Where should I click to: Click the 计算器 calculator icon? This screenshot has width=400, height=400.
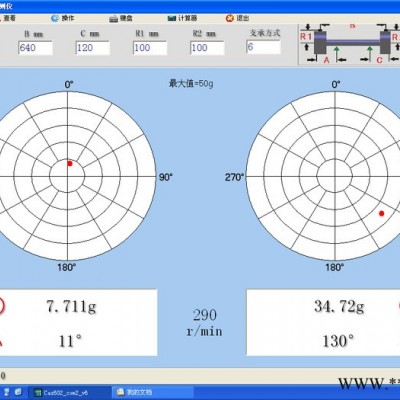point(172,18)
